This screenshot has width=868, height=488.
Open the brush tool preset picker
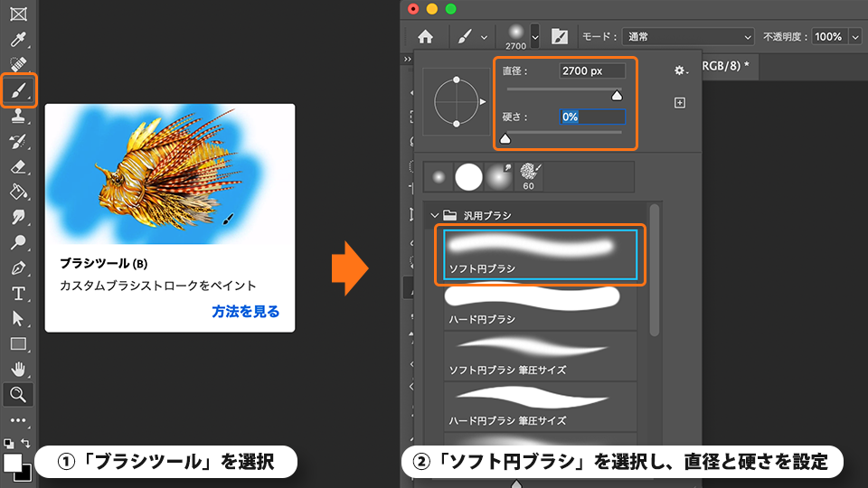pyautogui.click(x=472, y=37)
